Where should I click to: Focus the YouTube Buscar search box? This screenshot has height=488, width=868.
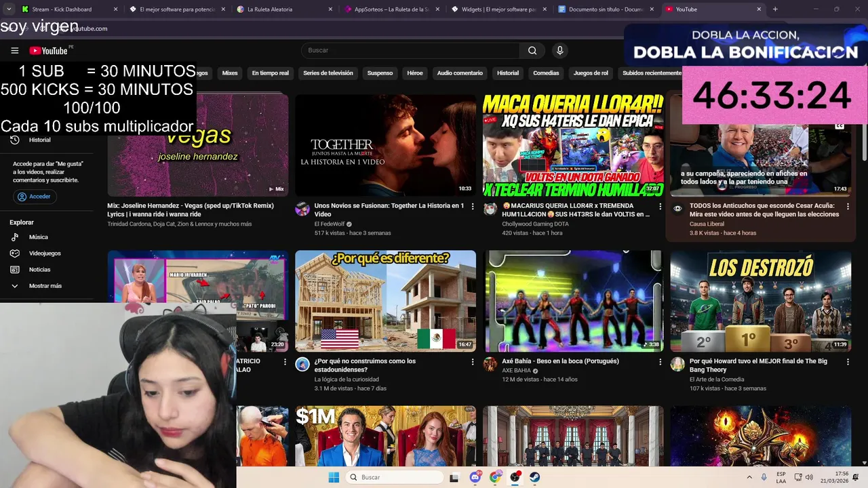410,50
